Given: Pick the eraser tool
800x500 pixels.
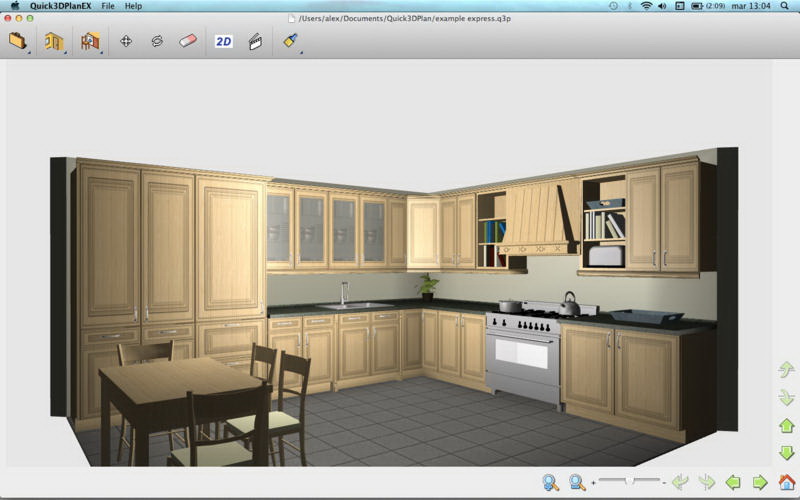Looking at the screenshot, I should [x=188, y=41].
